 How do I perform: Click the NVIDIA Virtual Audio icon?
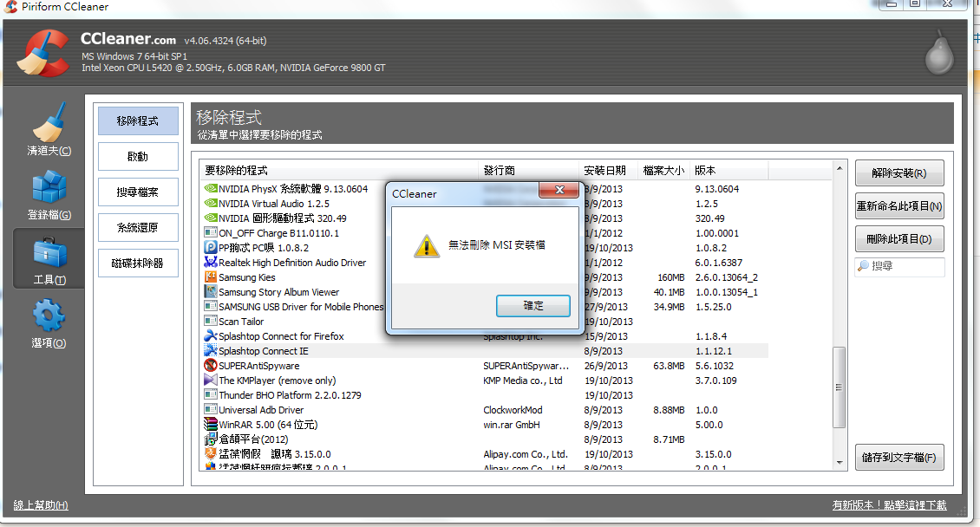pos(211,204)
